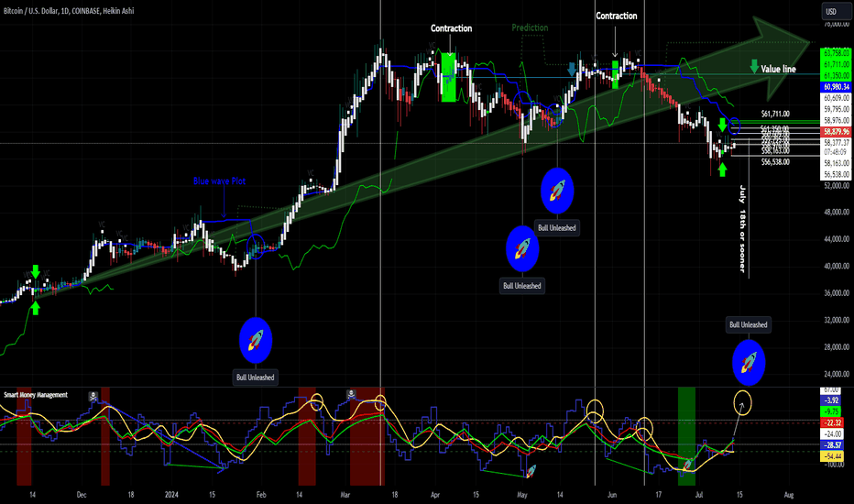Select the dark green zone in the indicator pane
Image resolution: width=854 pixels, height=504 pixels.
(x=687, y=436)
